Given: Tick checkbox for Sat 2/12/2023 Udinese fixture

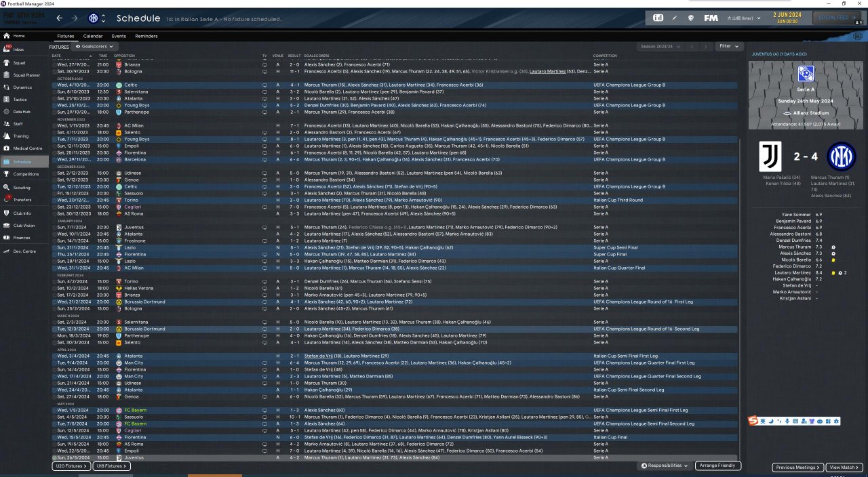Looking at the screenshot, I should tap(54, 173).
